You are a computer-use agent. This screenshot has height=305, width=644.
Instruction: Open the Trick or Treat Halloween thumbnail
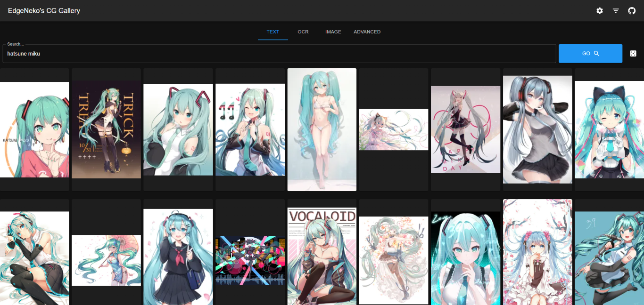click(106, 129)
